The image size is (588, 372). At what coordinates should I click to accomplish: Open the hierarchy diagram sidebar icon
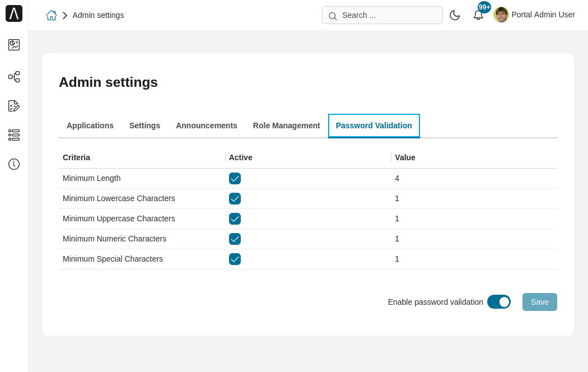point(14,77)
